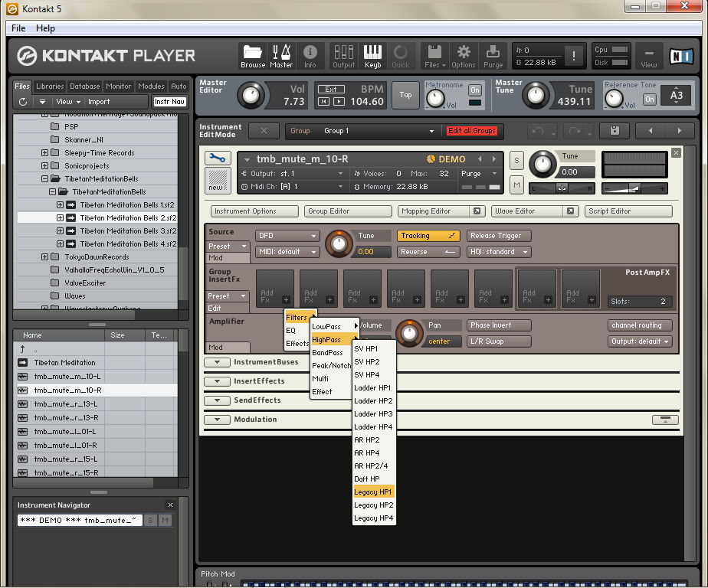Switch to the Monitor tab
Screen dimensions: 708x588
118,87
